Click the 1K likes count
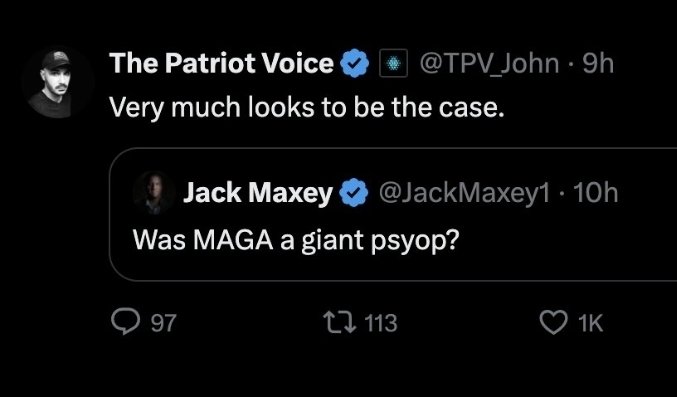The width and height of the screenshot is (677, 397). pos(590,323)
